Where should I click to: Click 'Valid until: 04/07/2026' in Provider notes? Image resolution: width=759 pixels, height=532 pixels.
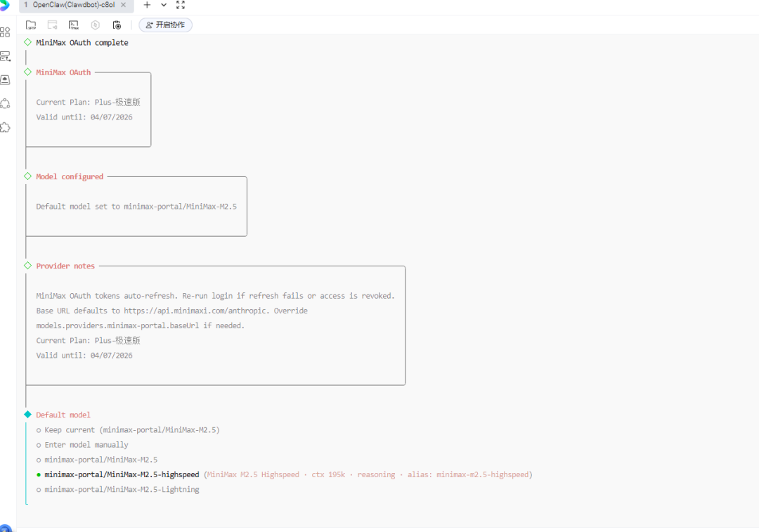[84, 356]
